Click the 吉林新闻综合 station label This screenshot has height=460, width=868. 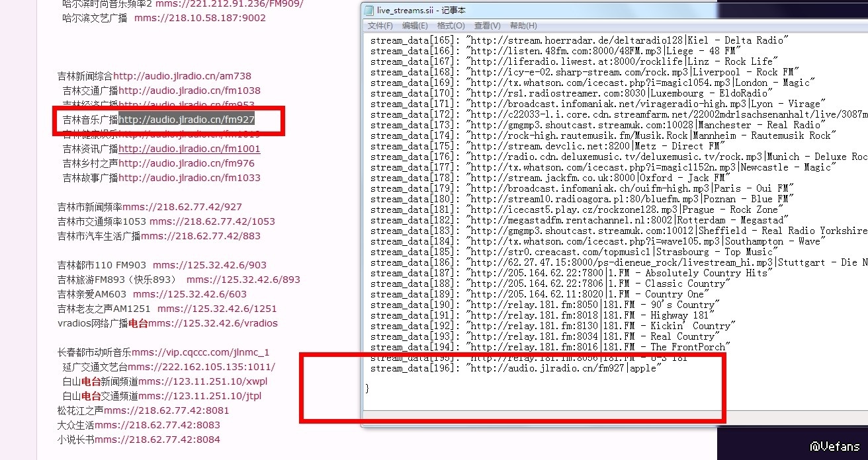coord(85,76)
